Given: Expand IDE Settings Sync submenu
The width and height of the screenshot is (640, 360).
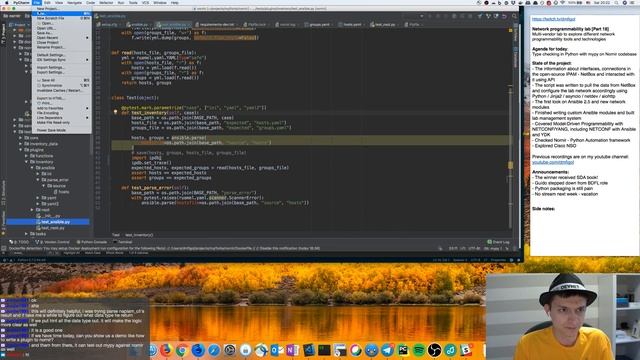Looking at the screenshot, I should pyautogui.click(x=62, y=60).
